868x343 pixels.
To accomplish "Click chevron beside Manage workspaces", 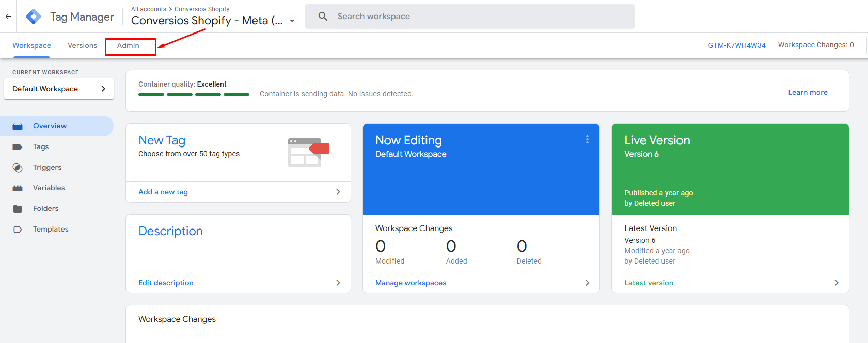I will pyautogui.click(x=587, y=283).
